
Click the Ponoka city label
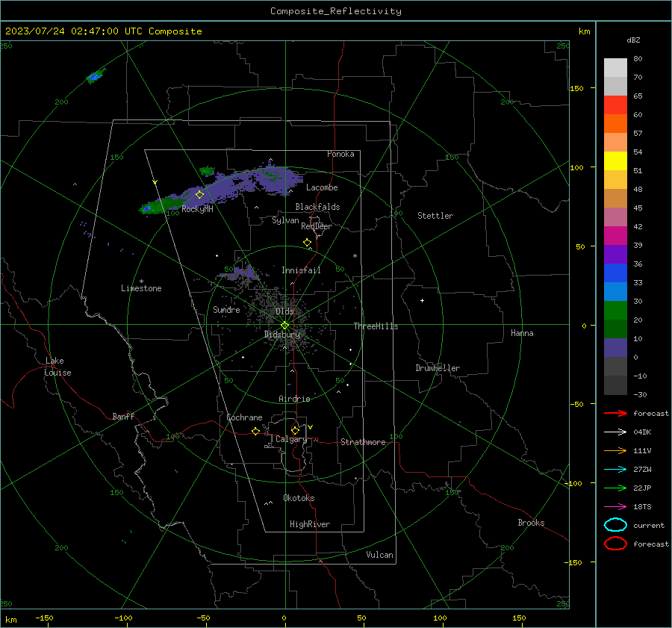click(340, 154)
